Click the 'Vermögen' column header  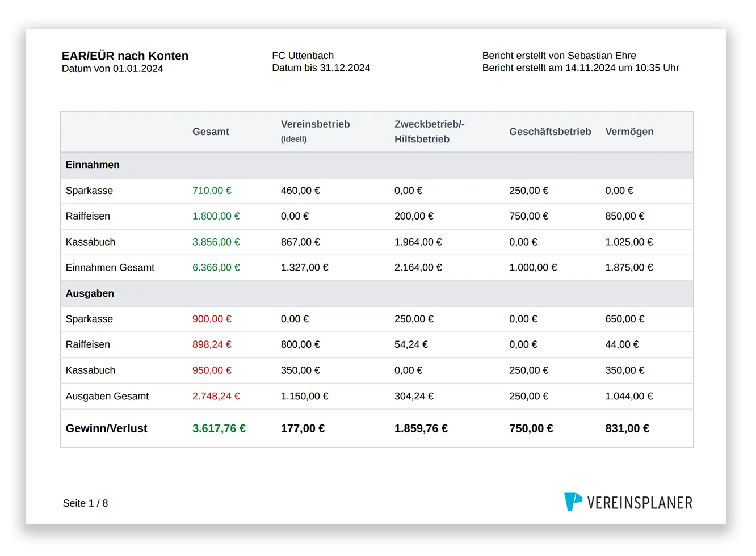629,132
